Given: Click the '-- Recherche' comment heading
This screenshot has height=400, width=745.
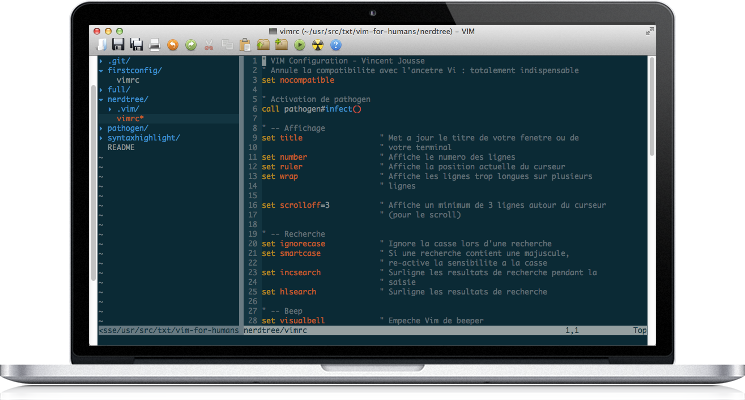Looking at the screenshot, I should 298,234.
